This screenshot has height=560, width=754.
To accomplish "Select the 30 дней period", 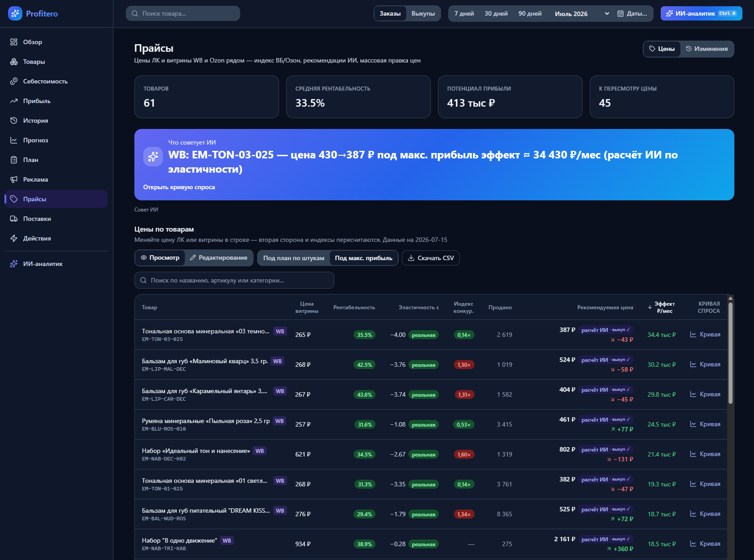I will point(496,13).
